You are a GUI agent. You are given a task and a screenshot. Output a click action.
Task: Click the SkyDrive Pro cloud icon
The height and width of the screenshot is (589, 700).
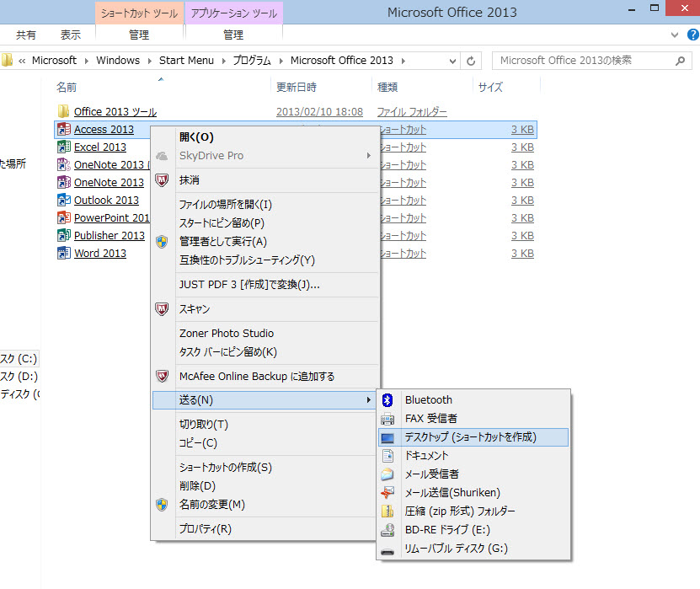pos(162,156)
